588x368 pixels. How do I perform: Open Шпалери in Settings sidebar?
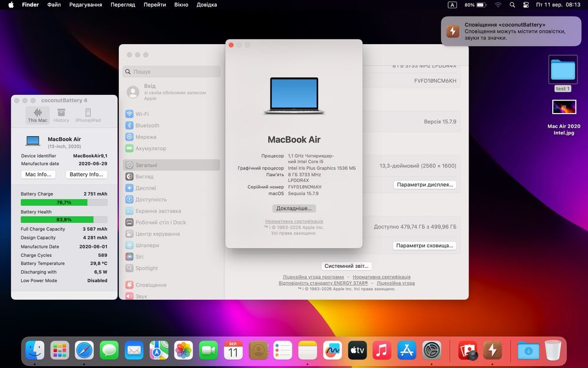pos(171,245)
